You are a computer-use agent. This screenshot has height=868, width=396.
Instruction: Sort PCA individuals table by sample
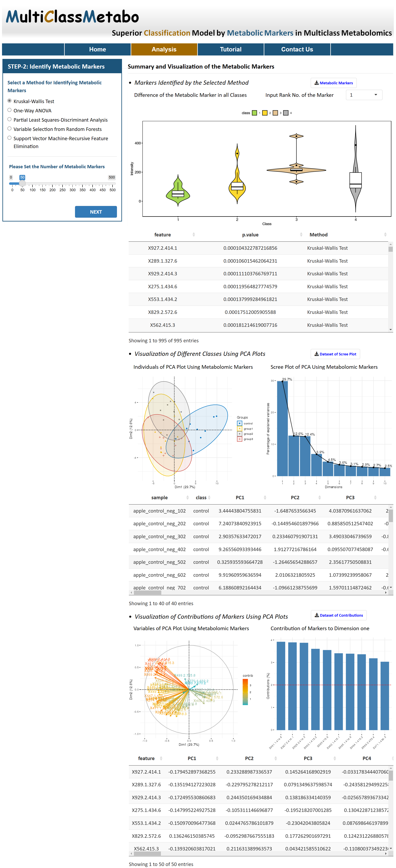click(x=159, y=497)
